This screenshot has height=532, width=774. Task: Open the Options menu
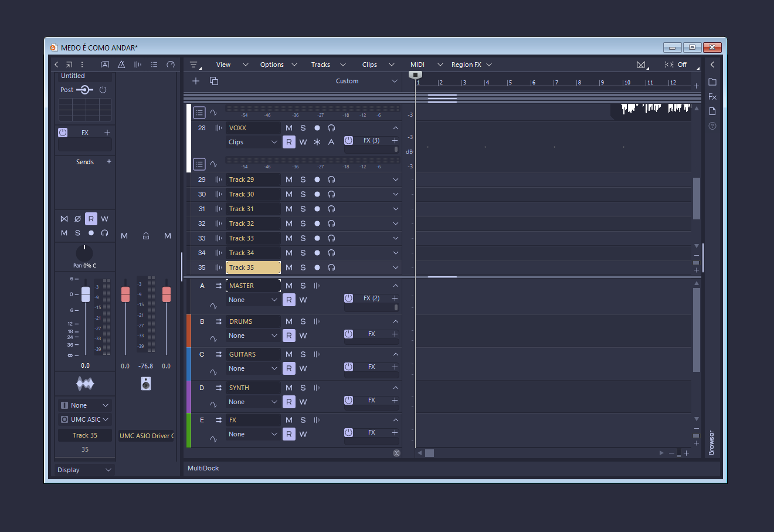(x=272, y=65)
